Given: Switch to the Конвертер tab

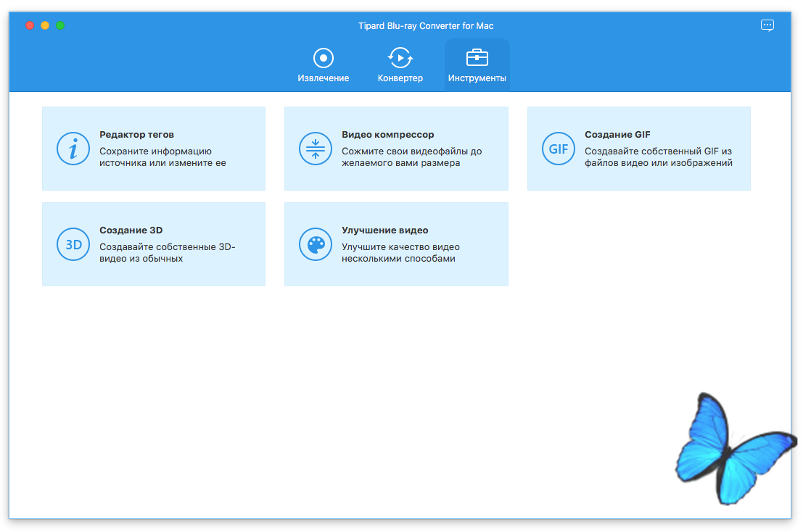Looking at the screenshot, I should point(400,65).
